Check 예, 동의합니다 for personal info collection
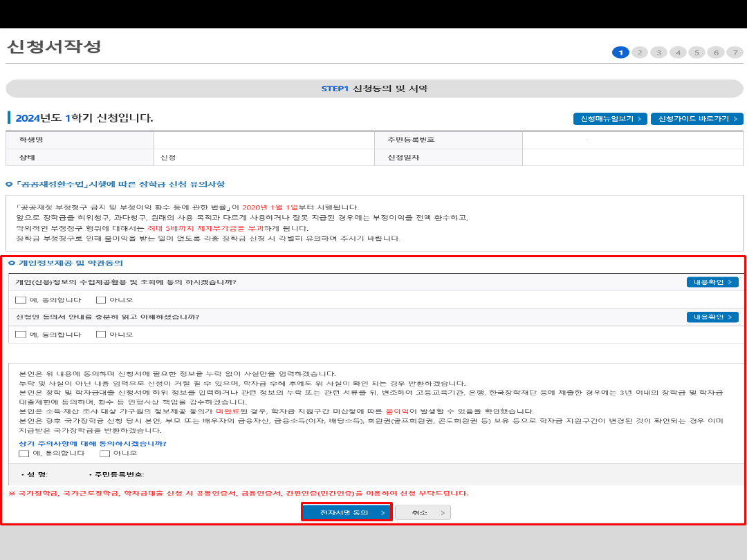 [x=21, y=300]
